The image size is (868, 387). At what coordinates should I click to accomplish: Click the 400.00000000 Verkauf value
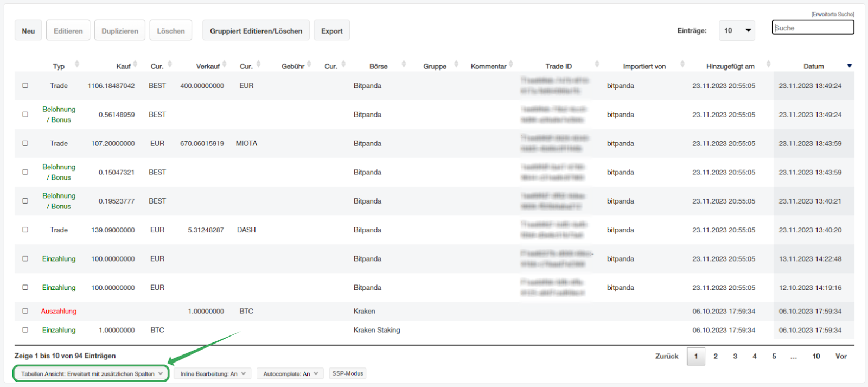pyautogui.click(x=202, y=85)
